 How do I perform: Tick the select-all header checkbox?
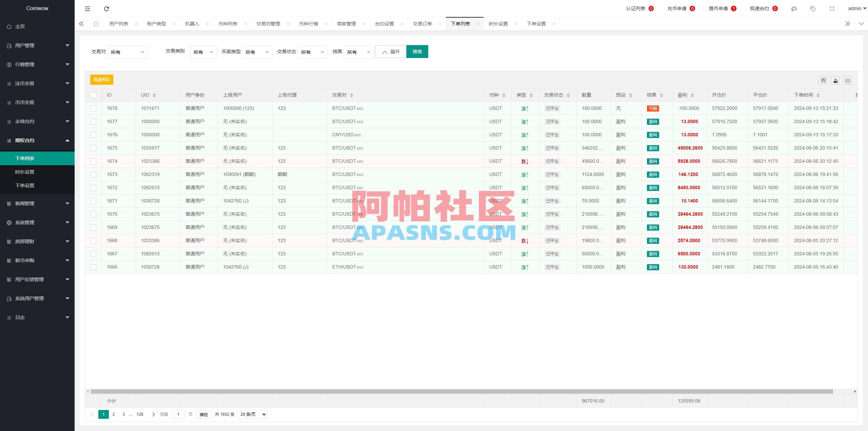coord(93,95)
